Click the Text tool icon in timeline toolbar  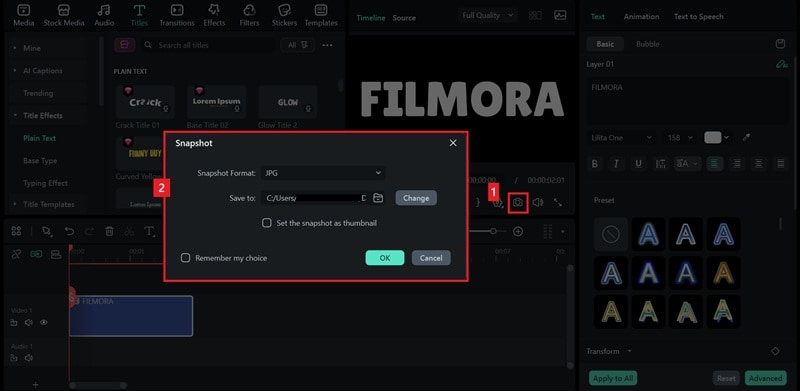point(149,232)
